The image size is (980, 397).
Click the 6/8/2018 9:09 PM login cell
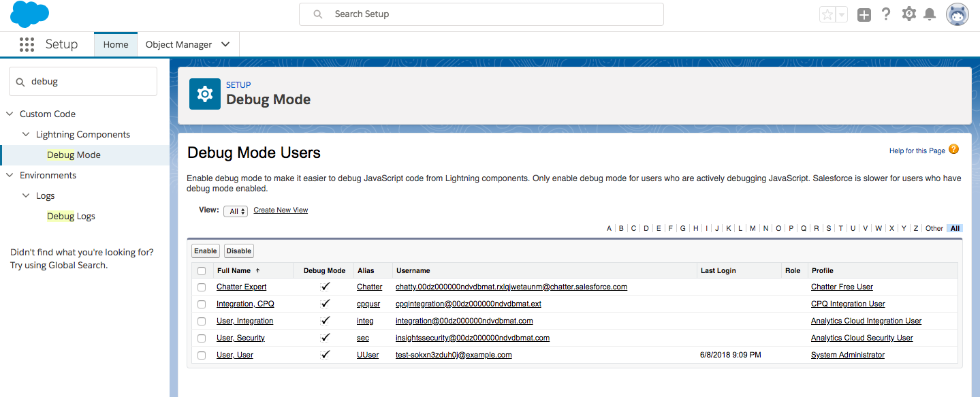point(731,355)
